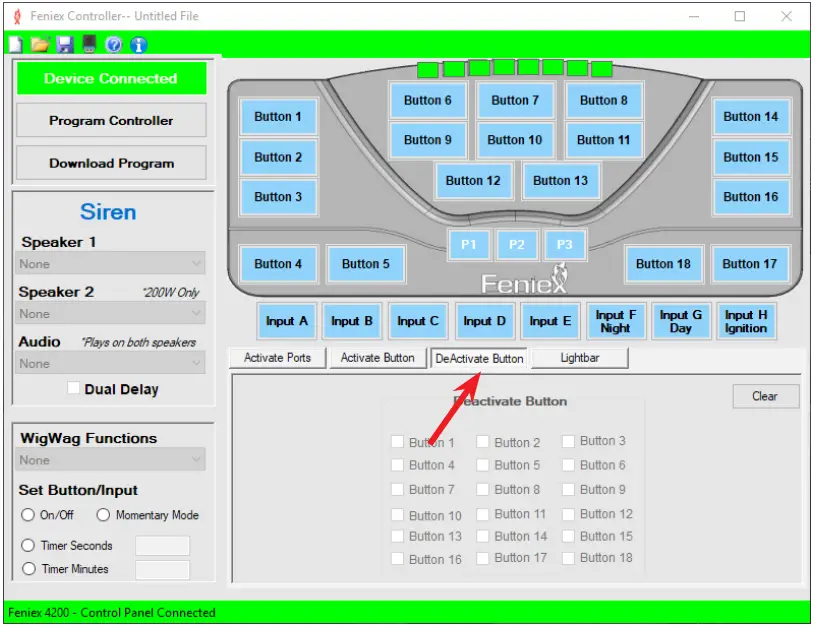
Task: Select the Timer Minutes radio option
Action: click(29, 569)
